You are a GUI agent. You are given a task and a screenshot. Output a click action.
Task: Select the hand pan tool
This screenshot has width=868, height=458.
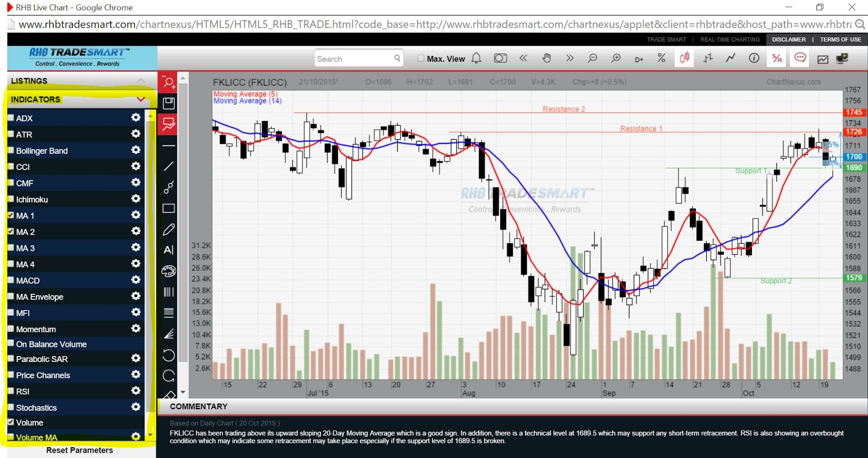coord(547,58)
